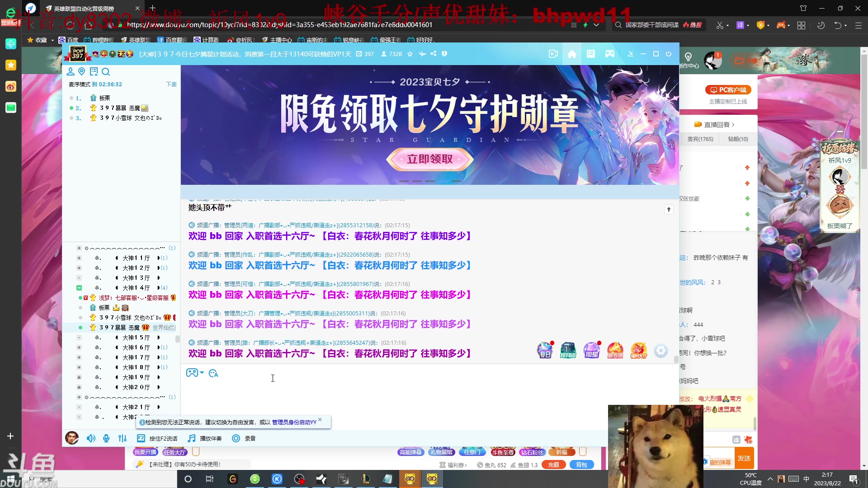Screen dimensions: 868x488
Task: Click the mini-mode down-arrow icon in YY header
Action: (631, 54)
